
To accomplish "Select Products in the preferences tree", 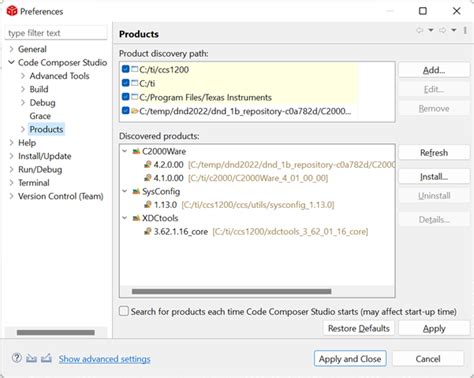I will point(46,129).
